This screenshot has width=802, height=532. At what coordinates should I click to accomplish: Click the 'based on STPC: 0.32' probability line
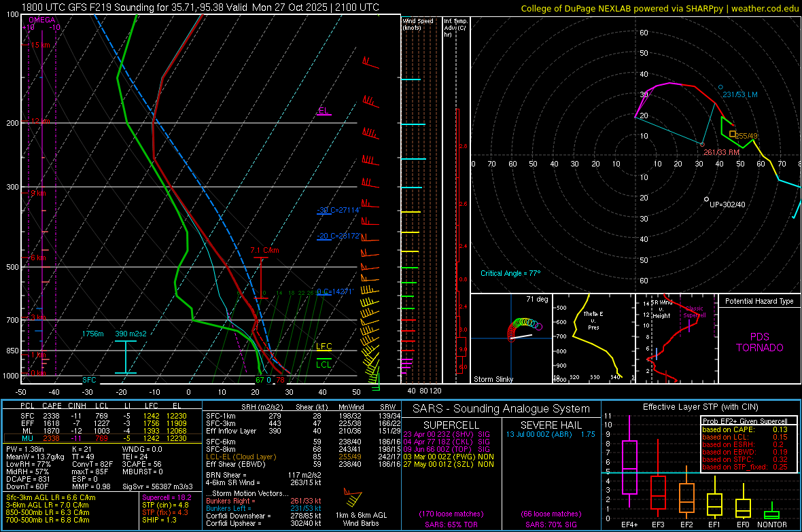[745, 459]
